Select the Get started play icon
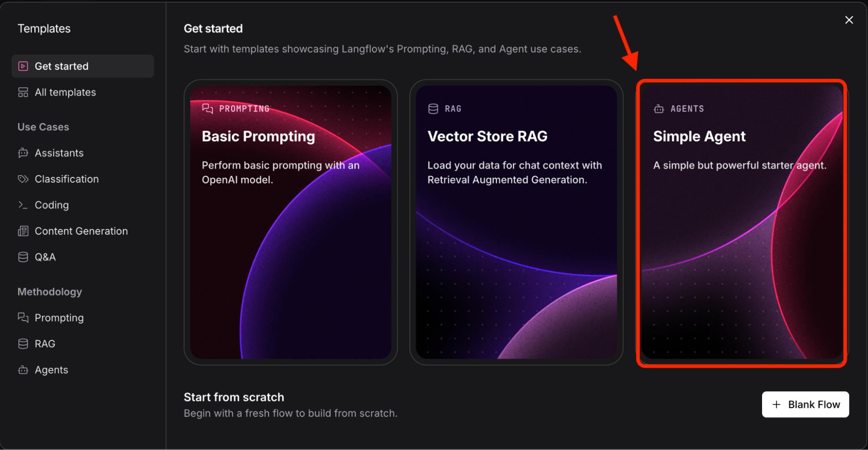 [22, 66]
